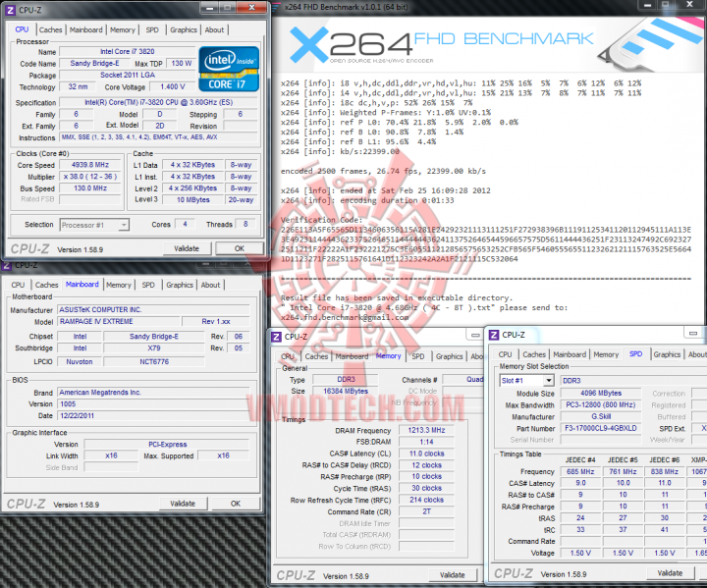707x588 pixels.
Task: Click the encoded 2500 frames result line
Action: pos(383,172)
